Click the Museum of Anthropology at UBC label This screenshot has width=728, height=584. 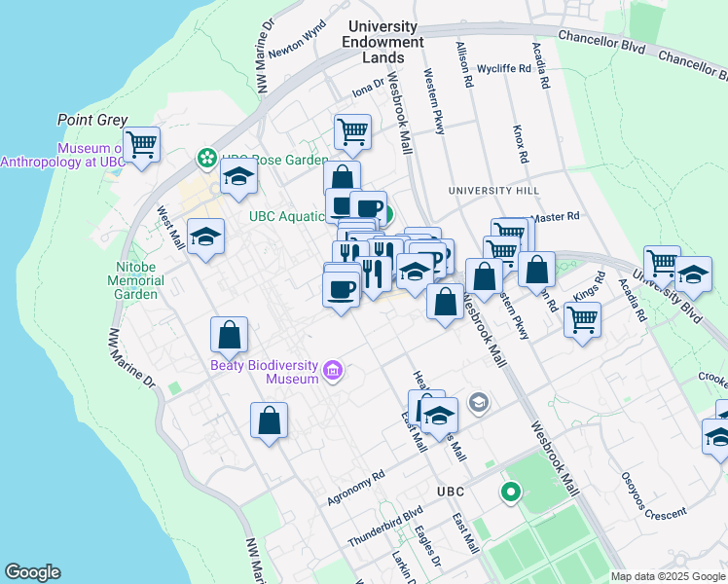coord(62,155)
